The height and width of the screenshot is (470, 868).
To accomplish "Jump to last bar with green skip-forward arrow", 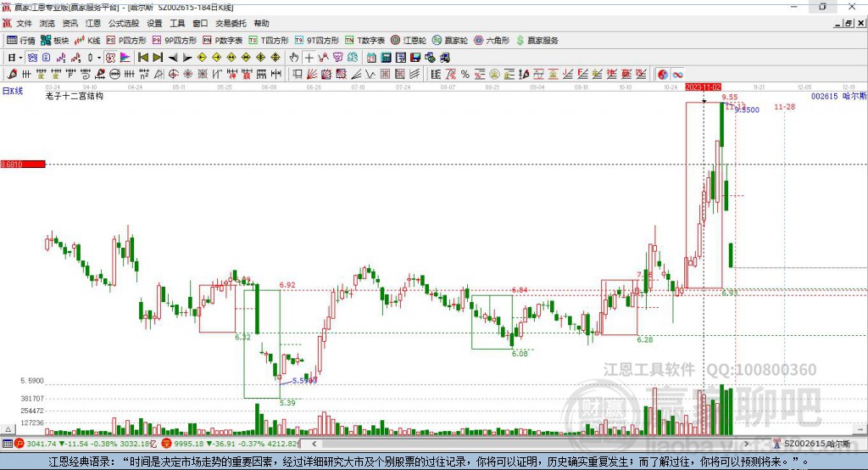I will pyautogui.click(x=158, y=58).
